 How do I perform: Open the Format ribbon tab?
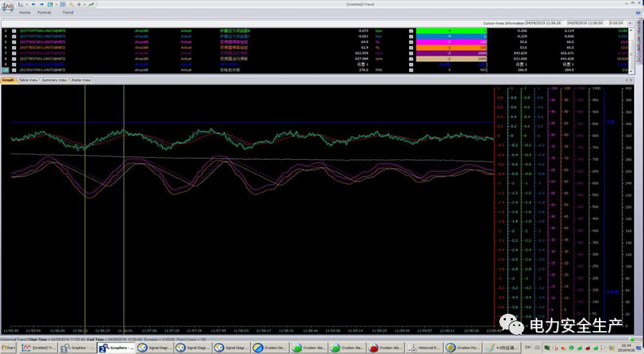[44, 13]
